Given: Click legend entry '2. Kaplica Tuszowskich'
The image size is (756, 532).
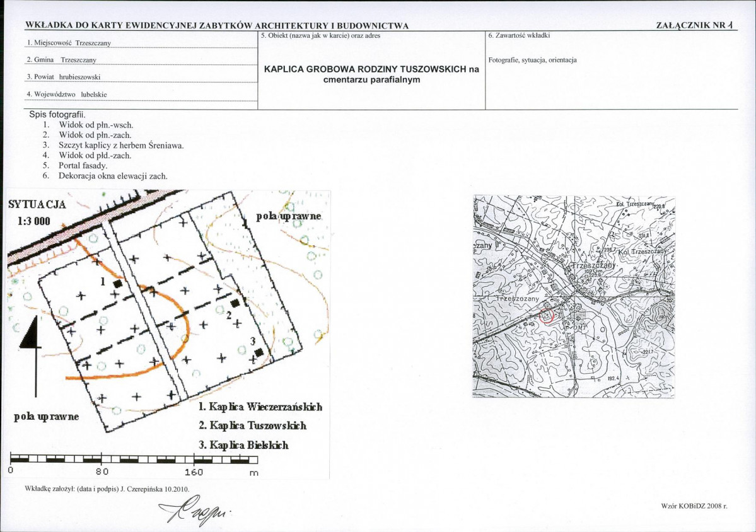Looking at the screenshot, I should 252,425.
